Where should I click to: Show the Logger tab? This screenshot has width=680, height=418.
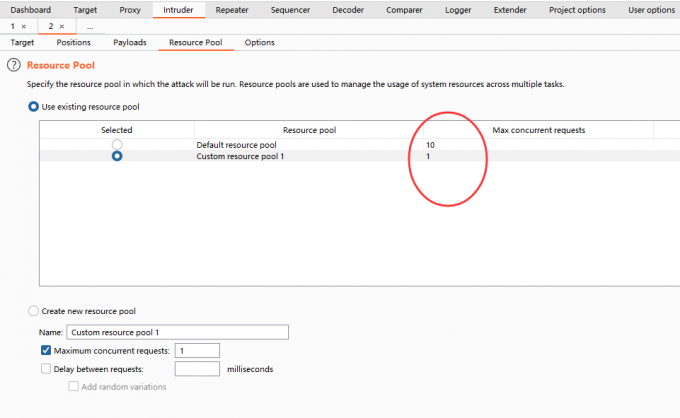[458, 10]
